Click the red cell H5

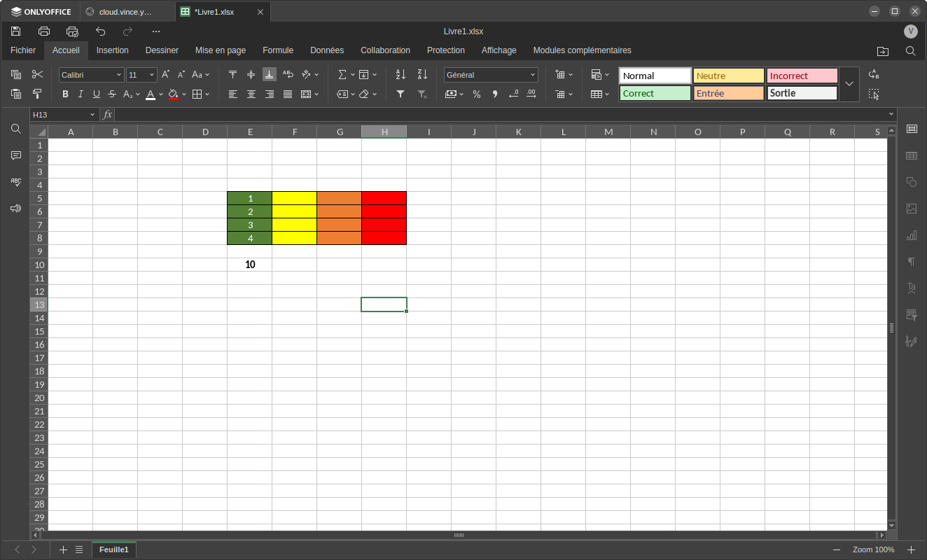(x=384, y=198)
